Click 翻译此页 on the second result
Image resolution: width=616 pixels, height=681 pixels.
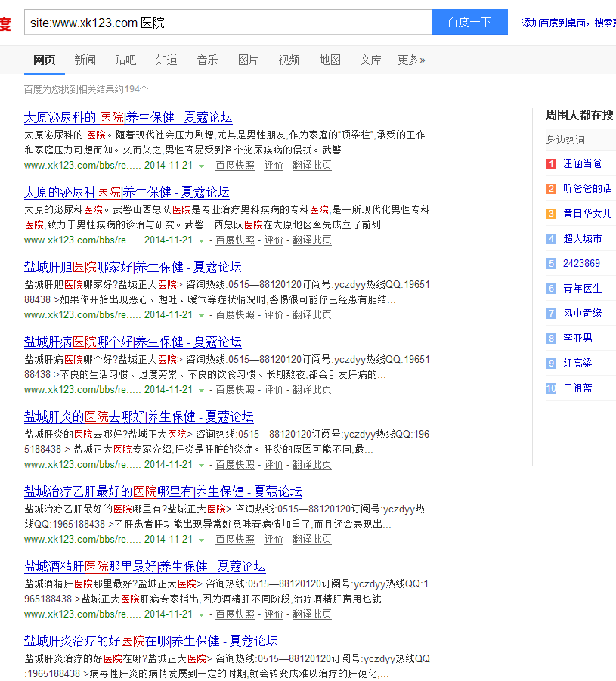pos(312,240)
